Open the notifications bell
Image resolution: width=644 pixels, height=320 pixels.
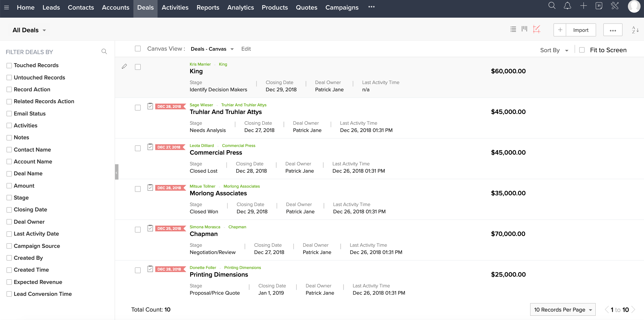(568, 6)
